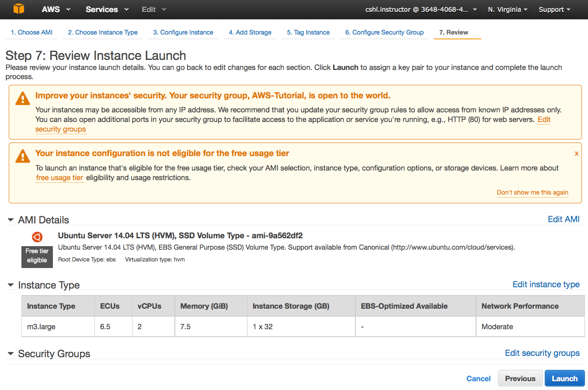
Task: Go to step 4. Add Storage tab
Action: tap(250, 32)
